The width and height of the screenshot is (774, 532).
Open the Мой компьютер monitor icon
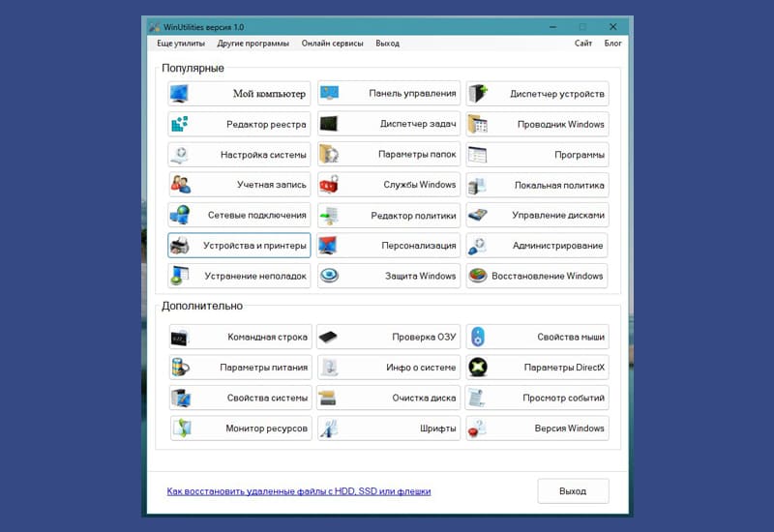(x=179, y=93)
